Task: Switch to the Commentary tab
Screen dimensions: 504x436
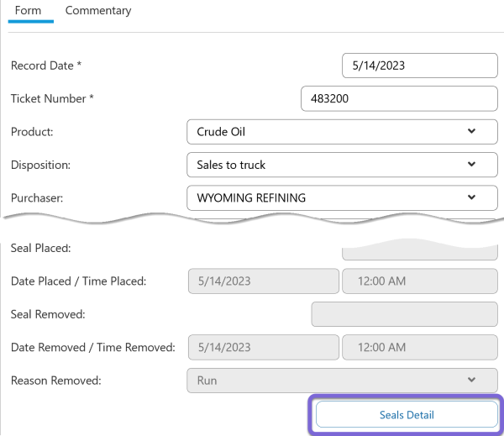Action: point(98,11)
